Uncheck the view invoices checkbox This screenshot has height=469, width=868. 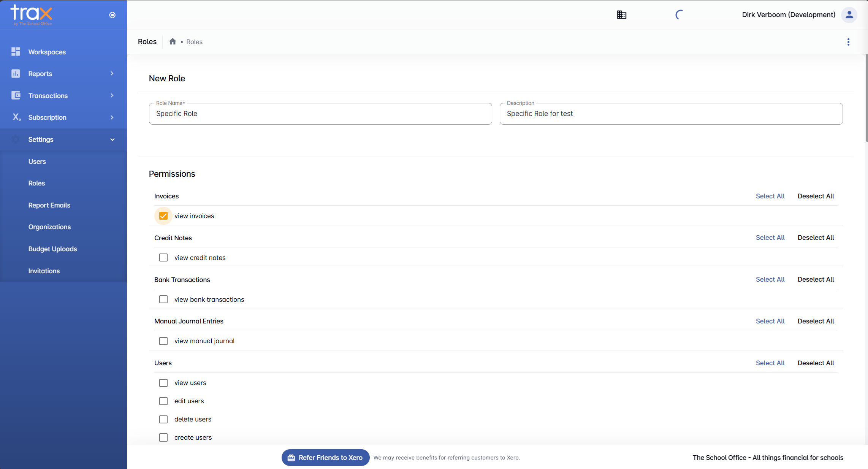[x=163, y=216]
